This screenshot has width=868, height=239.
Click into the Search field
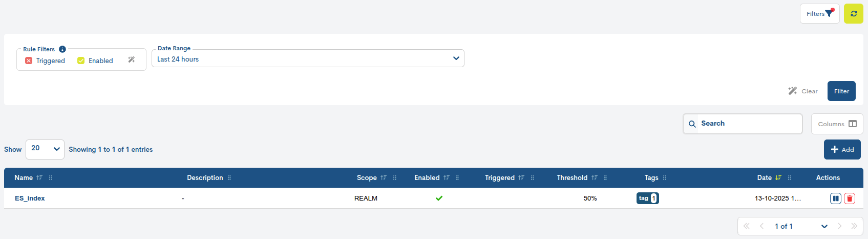coord(748,124)
